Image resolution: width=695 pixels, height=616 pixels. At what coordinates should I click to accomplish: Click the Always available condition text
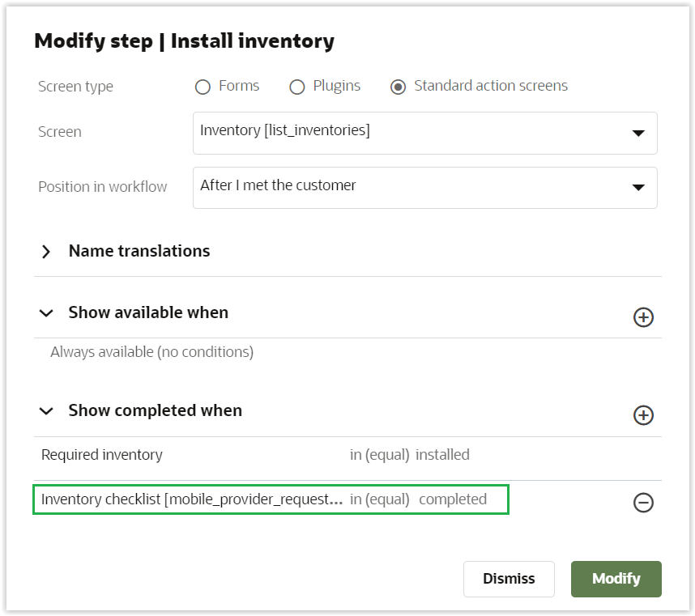[151, 352]
